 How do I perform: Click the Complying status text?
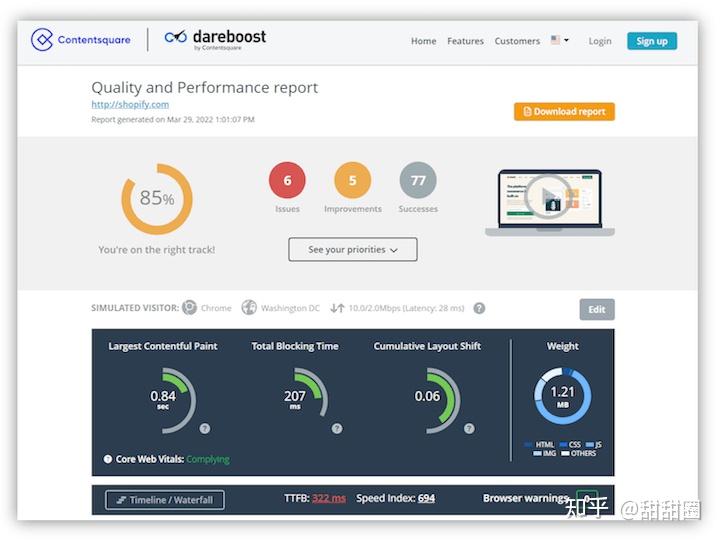tap(208, 459)
